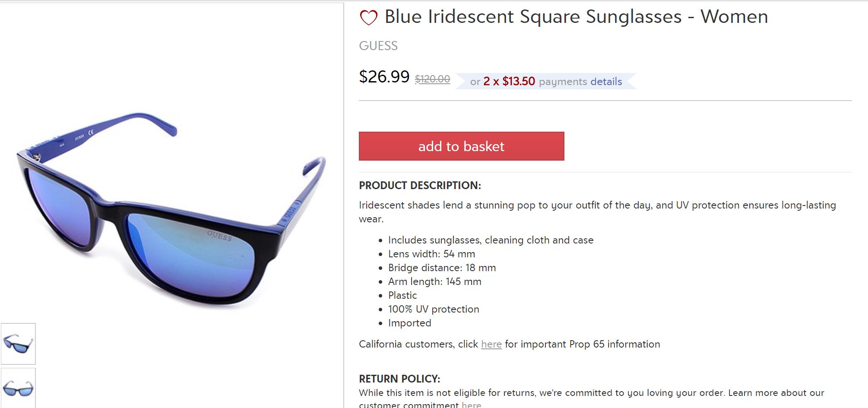Click the '100% UV protection' bullet
868x408 pixels.
click(434, 309)
